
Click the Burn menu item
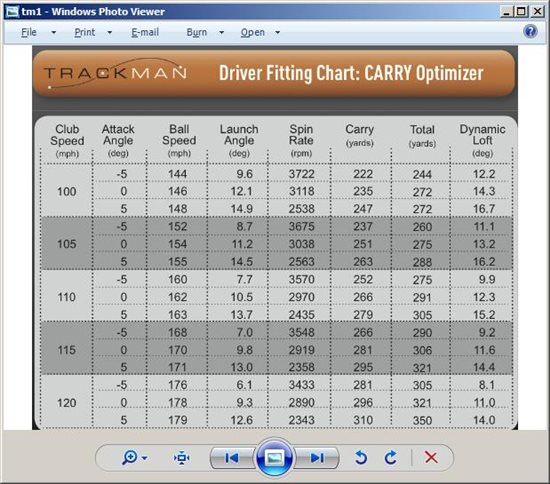197,32
